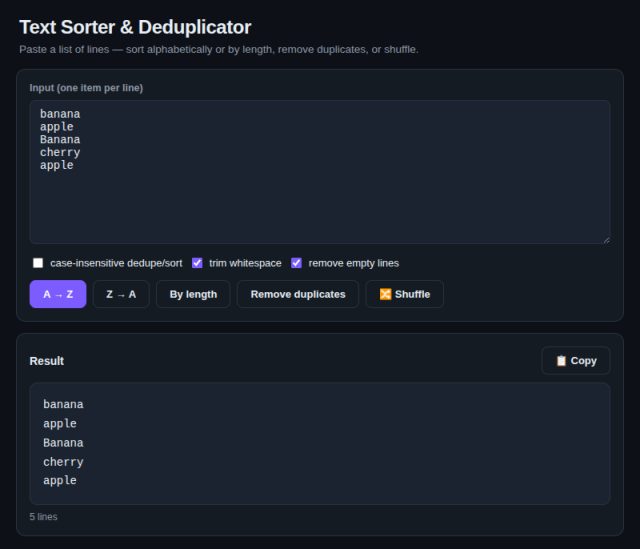Click the Remove duplicates button
This screenshot has height=549, width=640.
[x=298, y=294]
